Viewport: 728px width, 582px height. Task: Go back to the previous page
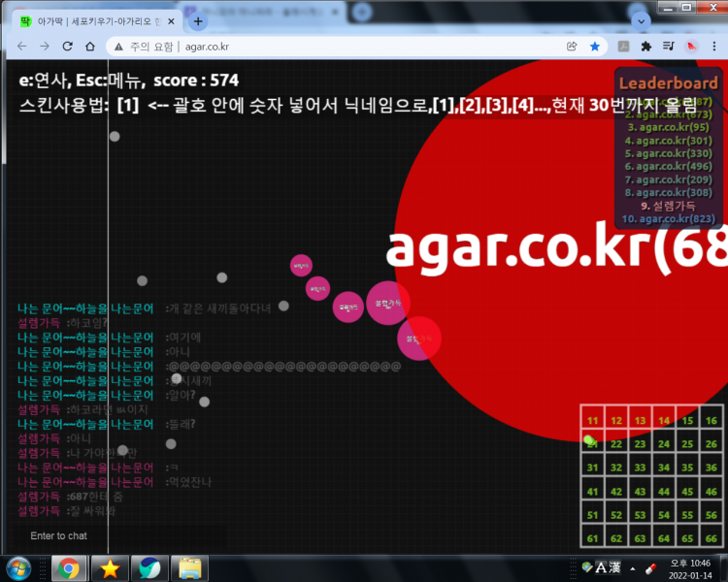tap(21, 47)
